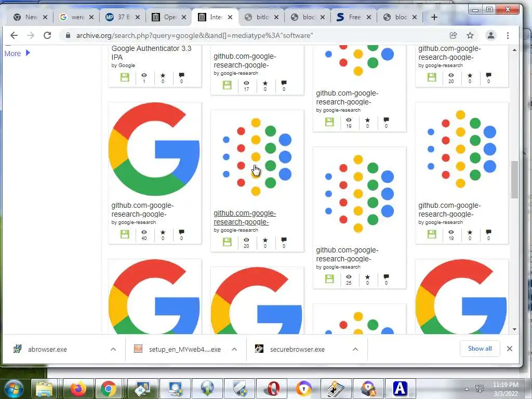532x399 pixels.
Task: Open the Windows Start menu
Action: point(14,389)
